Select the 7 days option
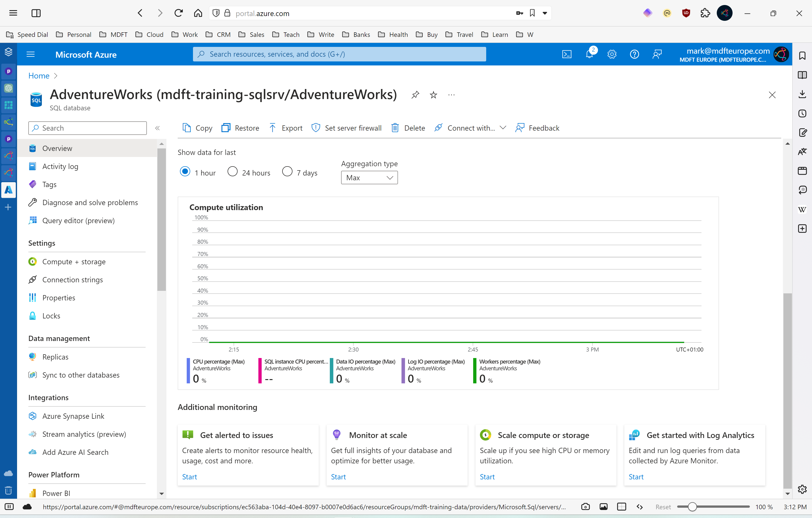This screenshot has width=812, height=518. click(287, 171)
